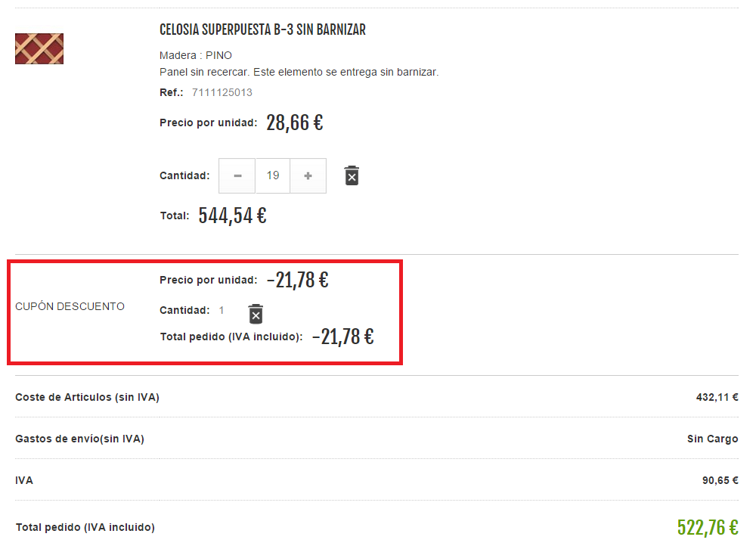Decrease quantity with the minus button
Viewport: 756px width, 546px height.
[x=237, y=175]
